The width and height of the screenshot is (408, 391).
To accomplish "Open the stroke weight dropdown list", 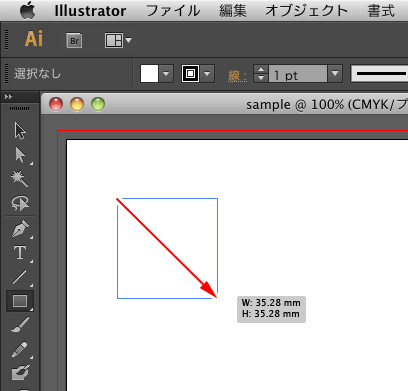I will coord(335,74).
